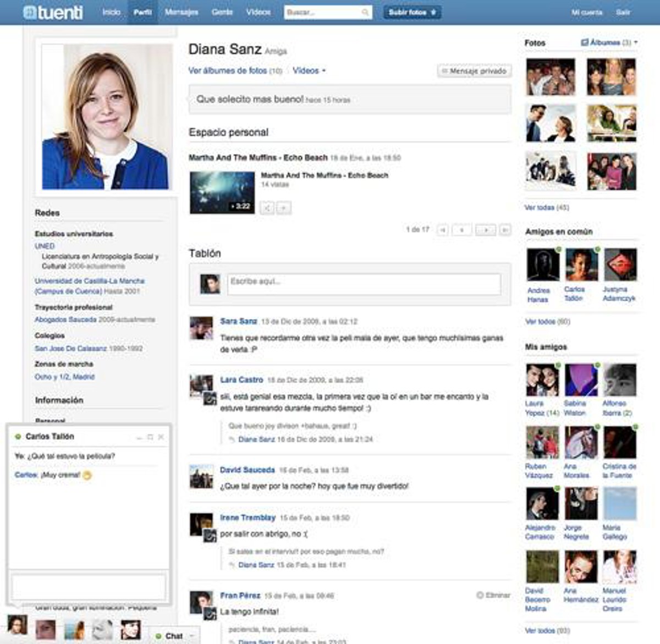The width and height of the screenshot is (660, 644).
Task: Pop out the Carlos Tallón chat window
Action: click(x=150, y=437)
